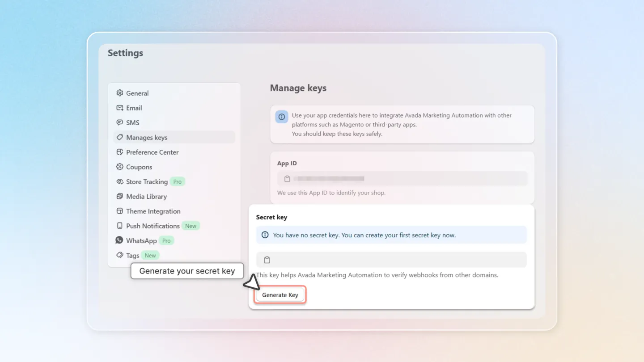Click the Push Notifications phone icon
The width and height of the screenshot is (644, 362).
coord(119,226)
